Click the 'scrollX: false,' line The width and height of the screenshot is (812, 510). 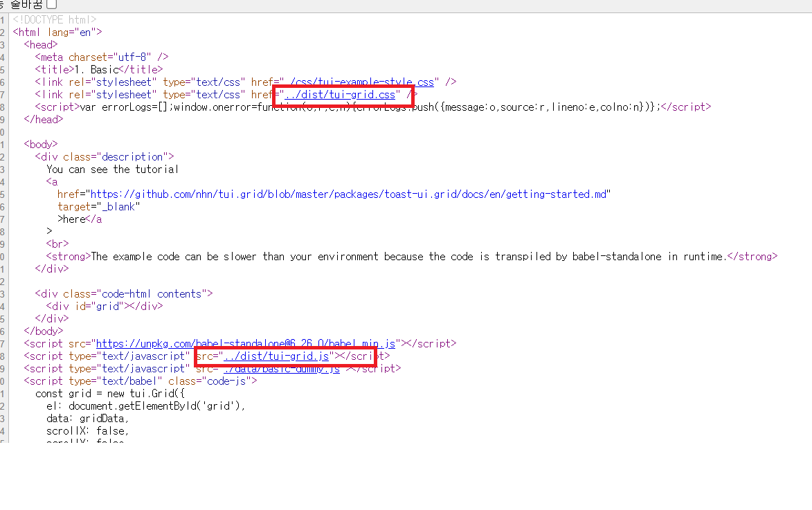click(x=87, y=431)
